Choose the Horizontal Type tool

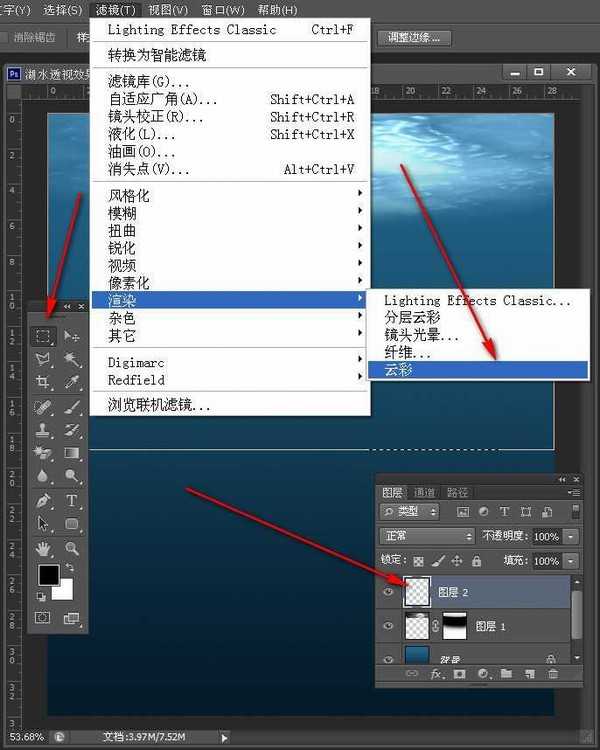pos(72,500)
